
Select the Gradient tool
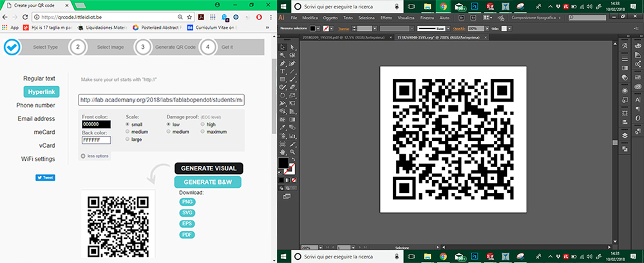coord(293,120)
